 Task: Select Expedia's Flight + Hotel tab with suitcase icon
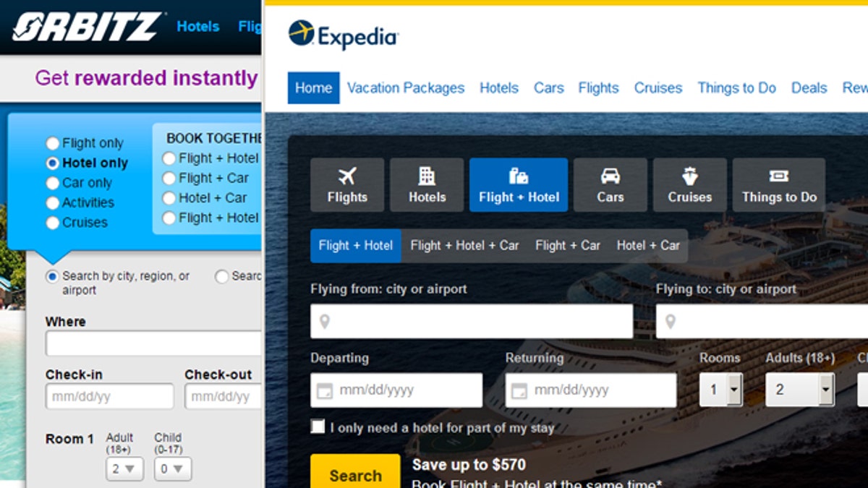[519, 185]
